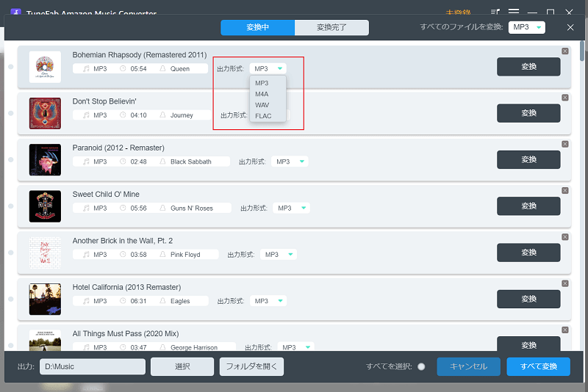Select Another Brick in the Wall radio button
The image size is (588, 392).
[x=11, y=253]
